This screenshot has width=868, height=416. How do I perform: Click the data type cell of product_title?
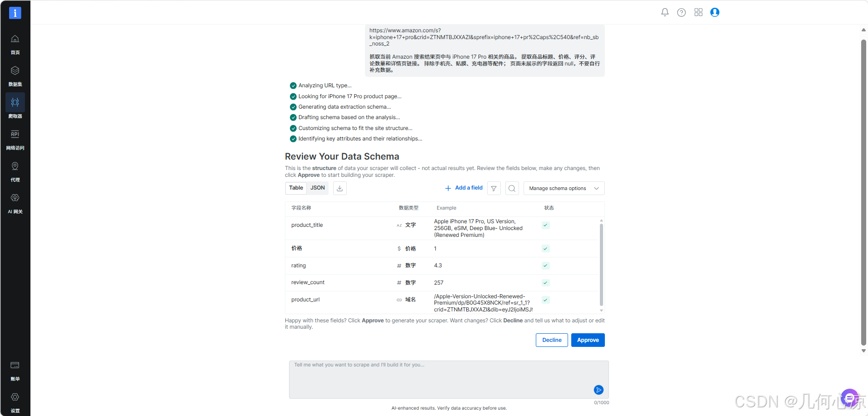(x=406, y=225)
